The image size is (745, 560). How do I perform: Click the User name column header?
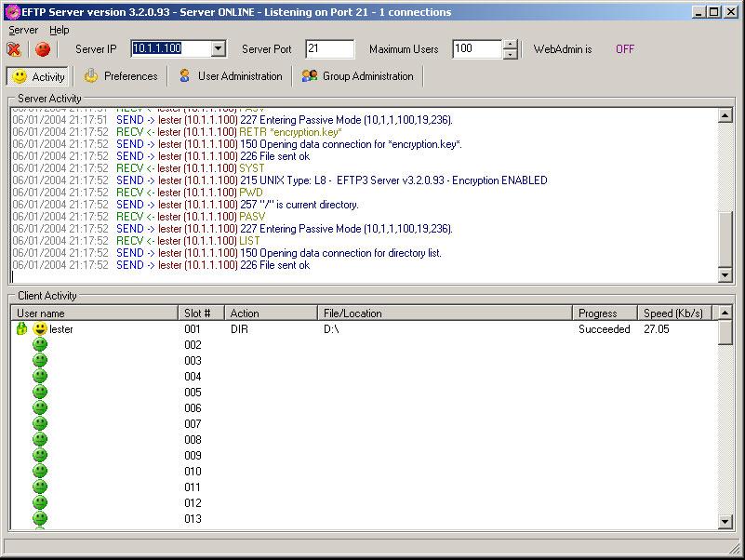pos(95,313)
